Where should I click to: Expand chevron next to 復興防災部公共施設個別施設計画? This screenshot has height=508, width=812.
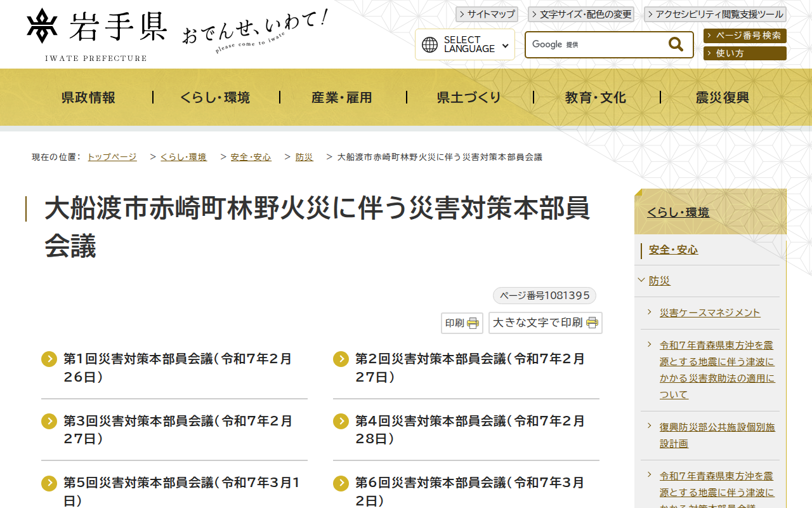(x=650, y=426)
